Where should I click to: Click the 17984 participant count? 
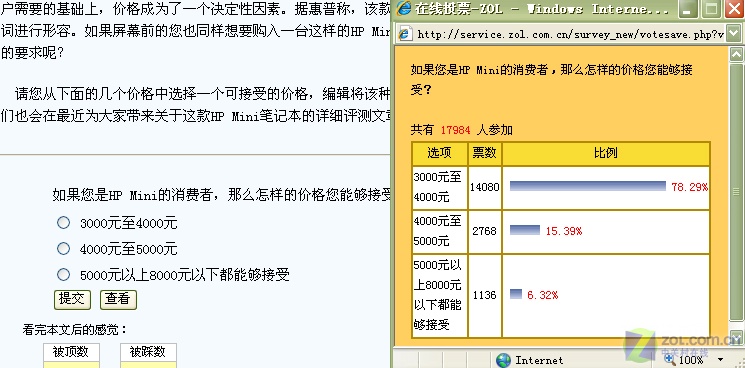click(x=455, y=130)
